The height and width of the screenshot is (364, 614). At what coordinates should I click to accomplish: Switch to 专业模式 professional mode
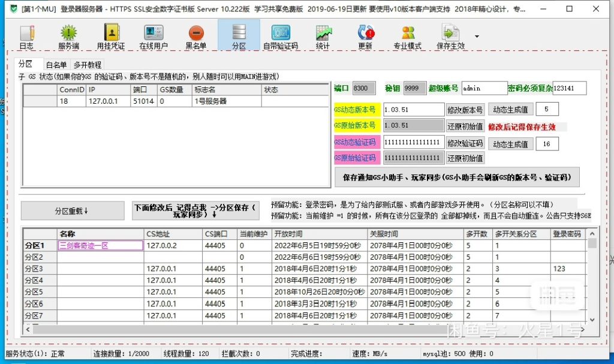pyautogui.click(x=407, y=37)
